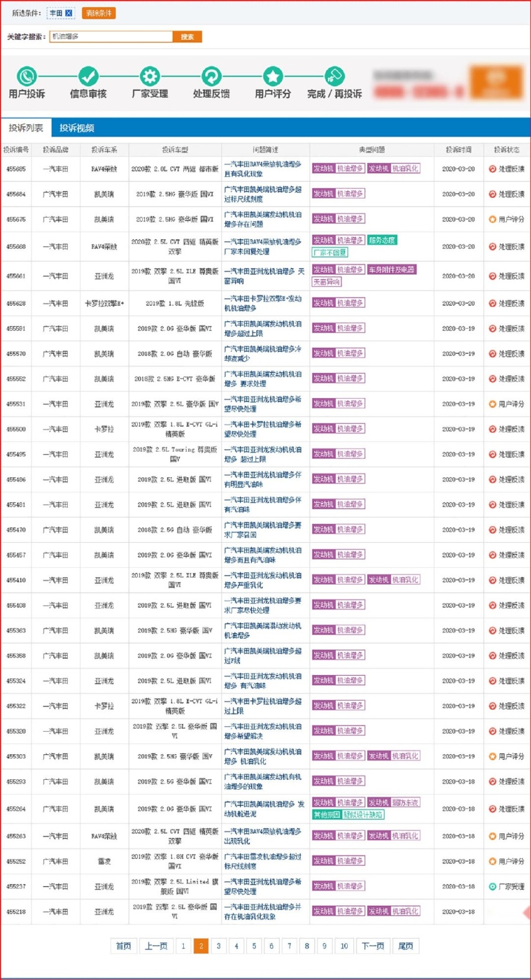Screen dimensions: 531x980
Task: Open complaint 455684 凯美瑞机油增多 description link
Action: click(262, 194)
